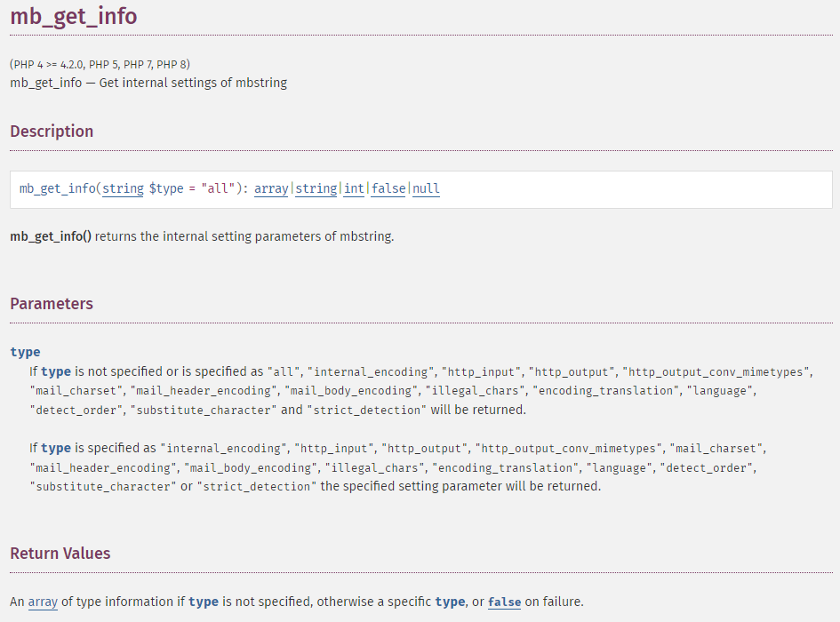Screen dimensions: 840x622
Task: Click "strict_detection" in second parameter paragraph
Action: click(x=257, y=486)
